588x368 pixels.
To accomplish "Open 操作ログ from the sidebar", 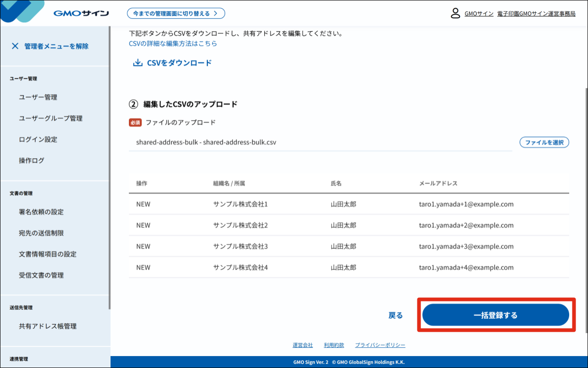I will point(32,161).
